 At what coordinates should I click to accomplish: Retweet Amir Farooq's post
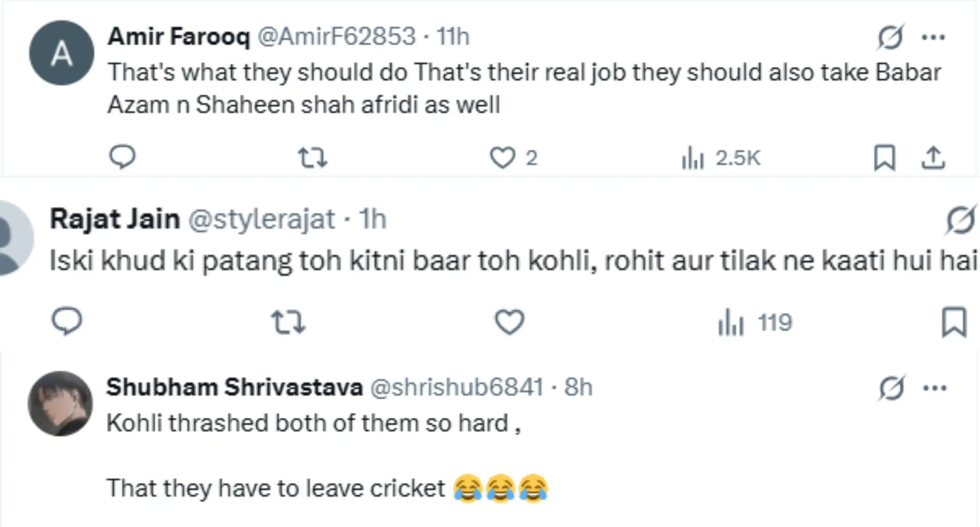pos(312,158)
